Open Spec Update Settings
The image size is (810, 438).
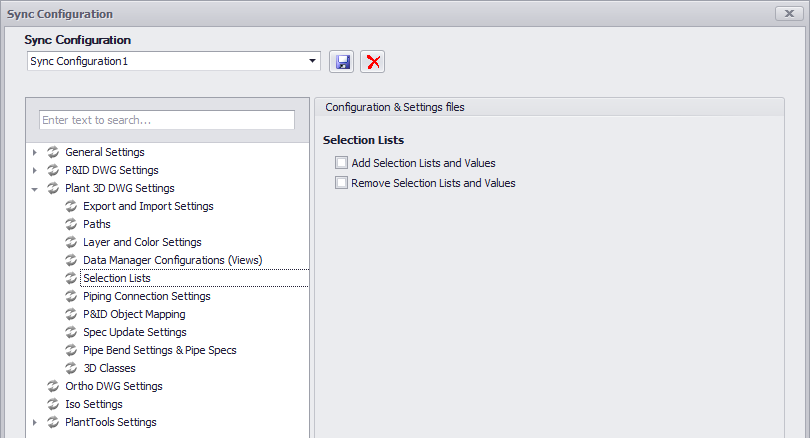tap(135, 332)
